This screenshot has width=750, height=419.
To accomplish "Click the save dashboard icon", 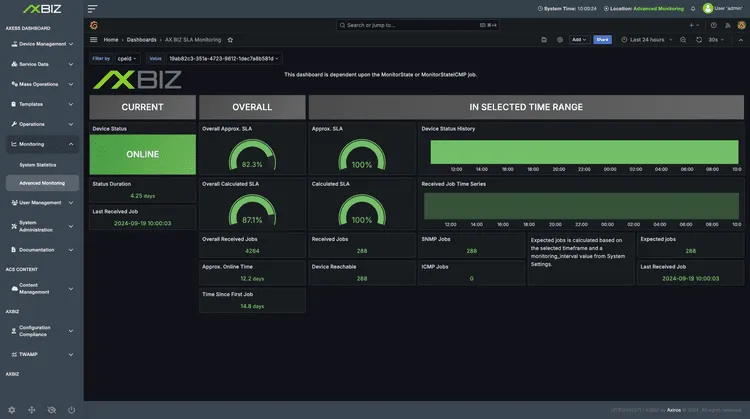I will click(545, 40).
